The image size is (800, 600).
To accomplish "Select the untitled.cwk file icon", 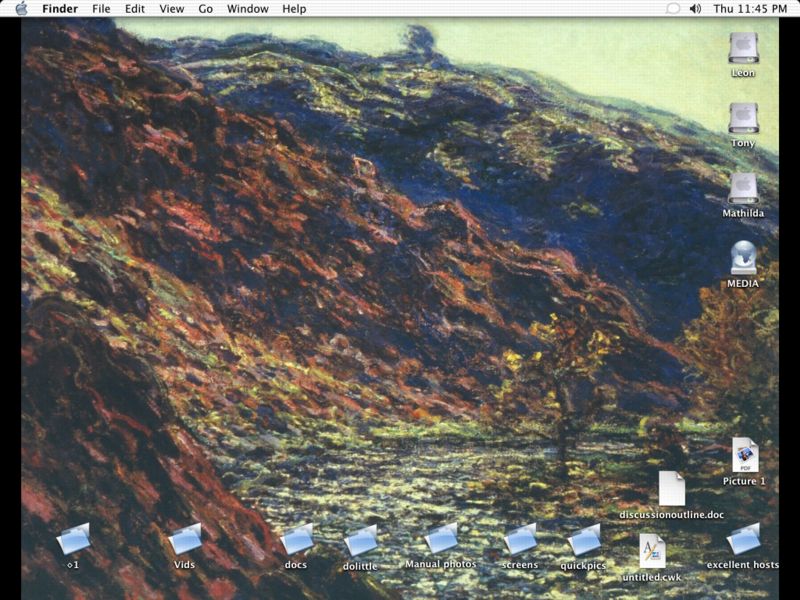I will 652,551.
